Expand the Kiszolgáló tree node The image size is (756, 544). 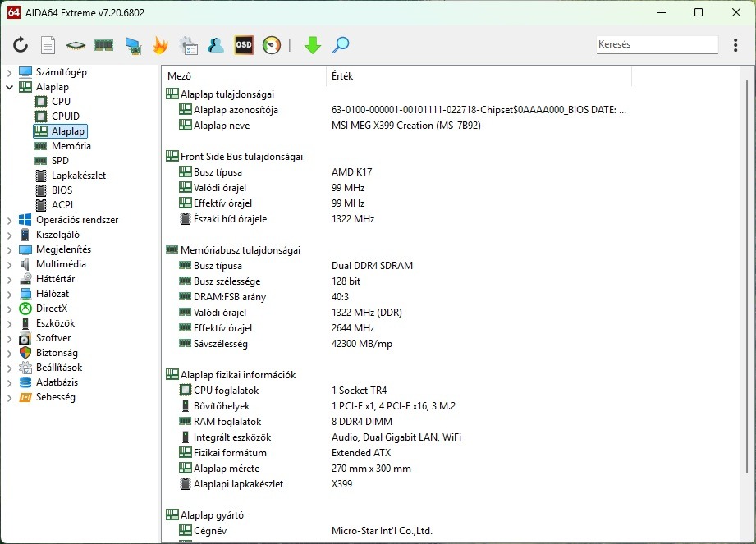9,235
